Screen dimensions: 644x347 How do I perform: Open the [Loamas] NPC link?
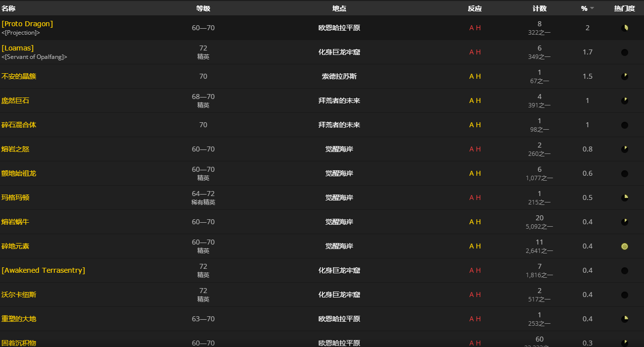(17, 48)
